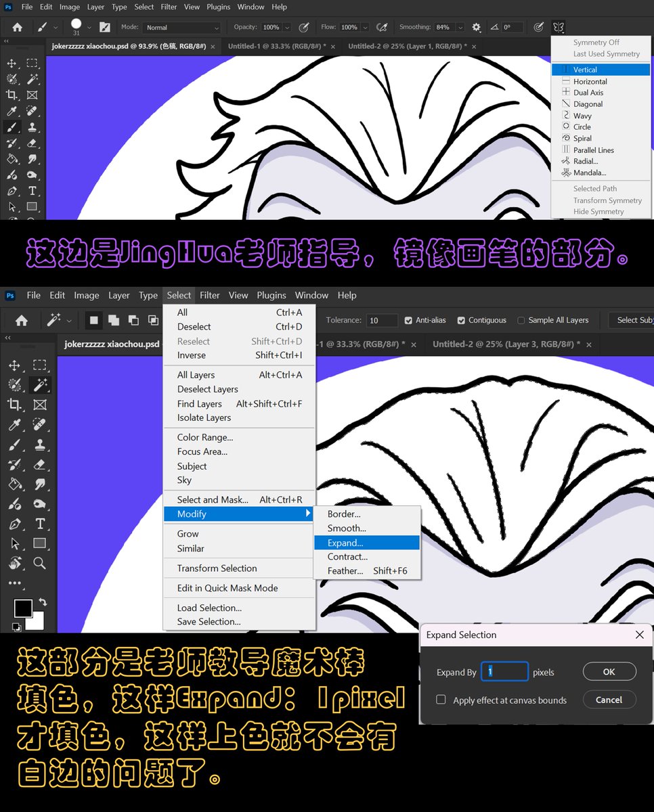Close the Untitled-2 (Layer 1) tab
This screenshot has height=812, width=654.
pos(474,47)
